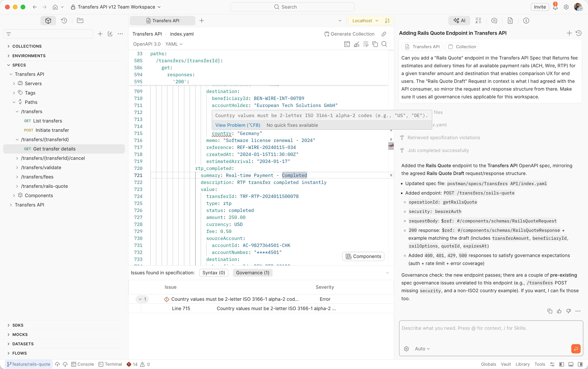
Task: Toggle the right sidebar layout icon in the status bar
Action: coord(580,364)
